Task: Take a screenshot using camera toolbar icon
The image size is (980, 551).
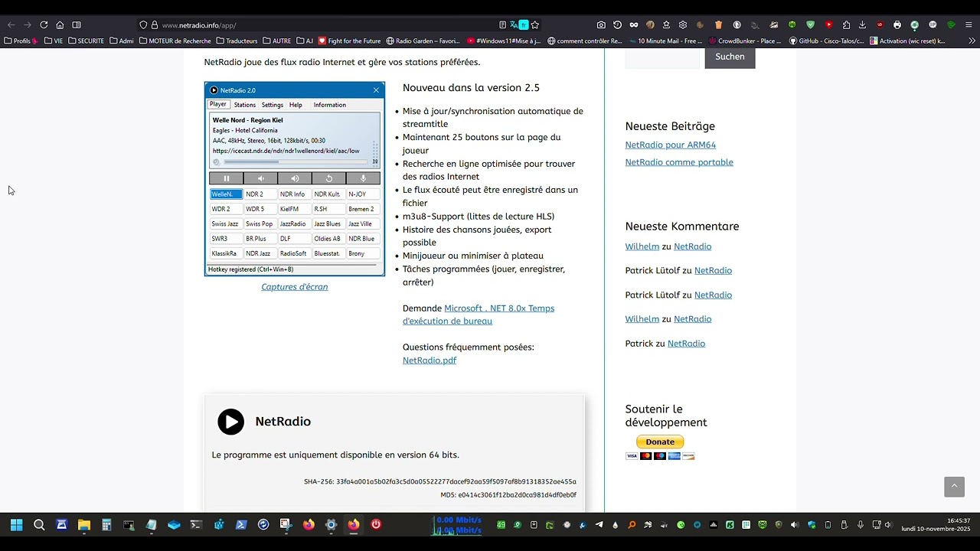Action: [x=601, y=24]
